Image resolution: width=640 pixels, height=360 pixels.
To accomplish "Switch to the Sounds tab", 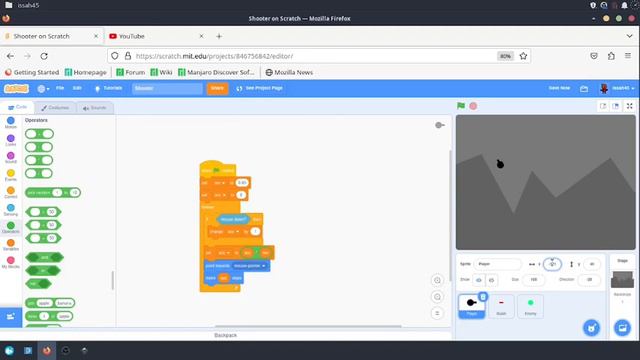I will point(95,108).
